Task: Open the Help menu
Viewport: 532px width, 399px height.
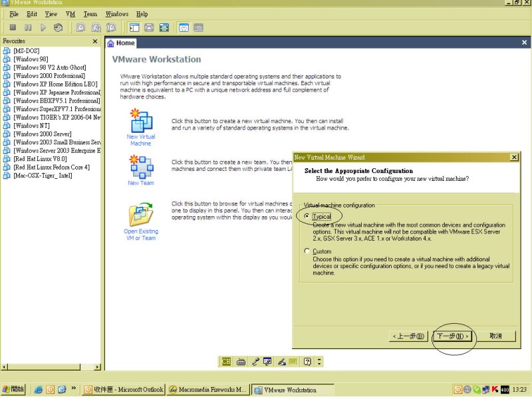Action: click(142, 14)
